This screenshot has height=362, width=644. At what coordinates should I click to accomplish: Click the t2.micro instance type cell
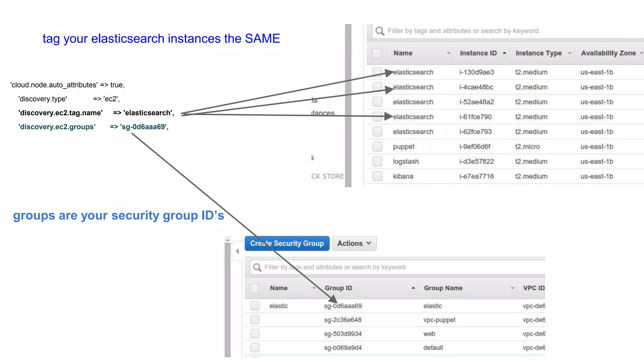(527, 147)
